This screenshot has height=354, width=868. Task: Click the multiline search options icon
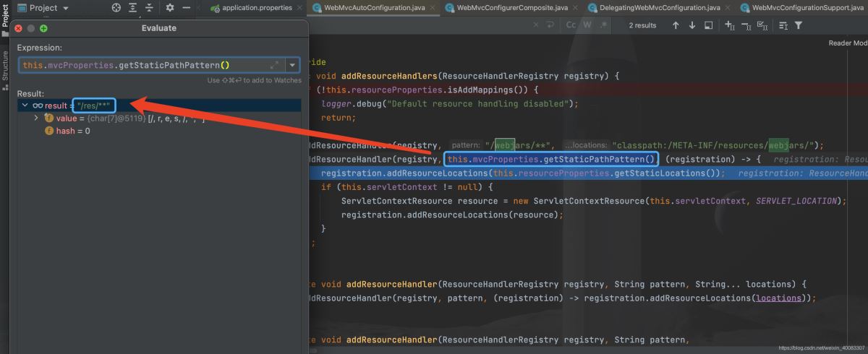[783, 25]
